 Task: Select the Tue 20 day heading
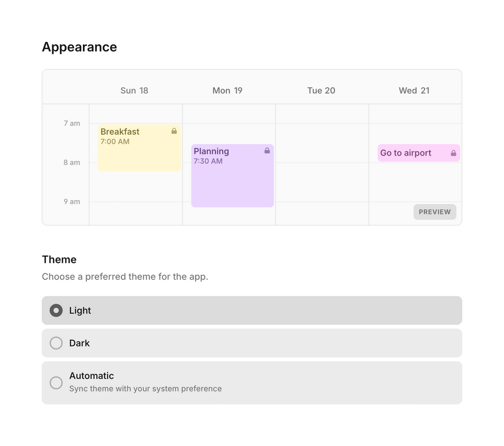pyautogui.click(x=321, y=90)
